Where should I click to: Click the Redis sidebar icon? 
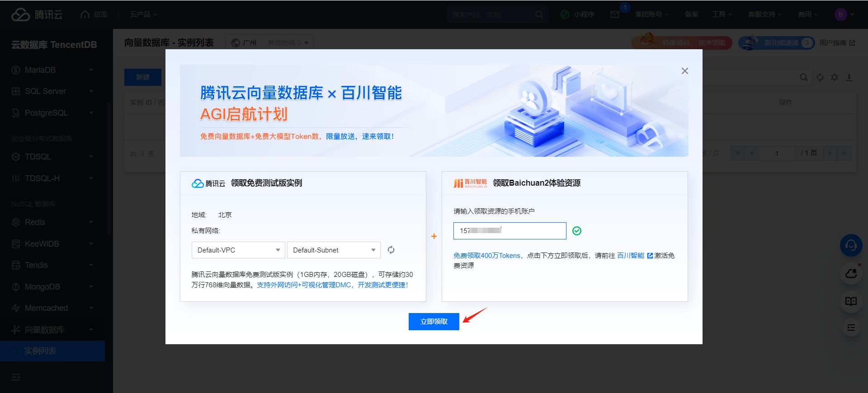pyautogui.click(x=16, y=222)
